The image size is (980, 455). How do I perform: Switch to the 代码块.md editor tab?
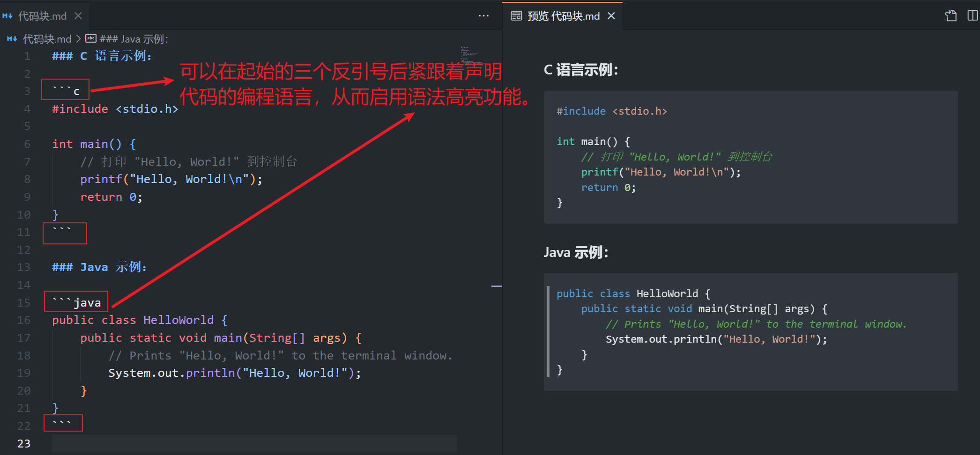[43, 16]
